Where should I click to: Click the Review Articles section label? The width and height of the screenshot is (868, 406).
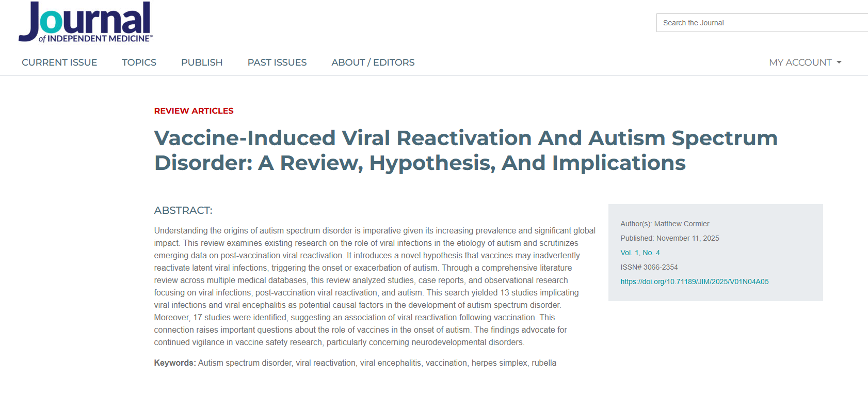click(x=194, y=111)
